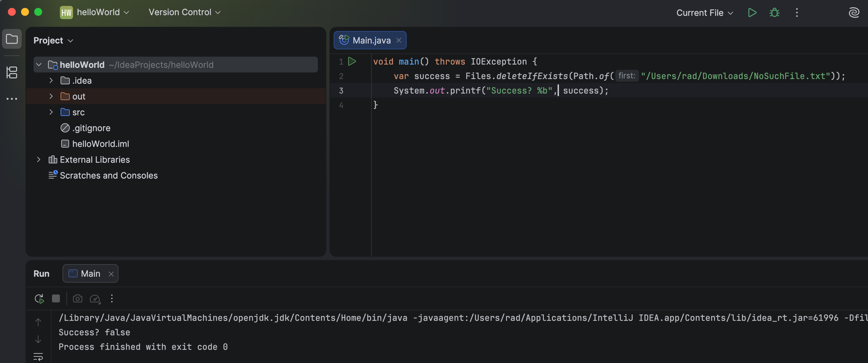The image size is (868, 363).
Task: Click line number 4 in the gutter
Action: (341, 105)
